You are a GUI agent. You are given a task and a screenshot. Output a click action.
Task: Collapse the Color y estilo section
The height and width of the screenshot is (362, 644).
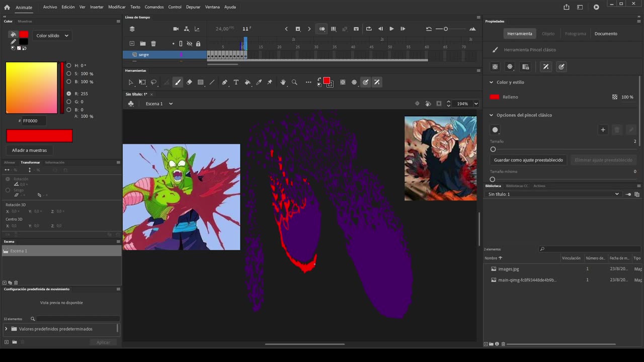coord(492,82)
